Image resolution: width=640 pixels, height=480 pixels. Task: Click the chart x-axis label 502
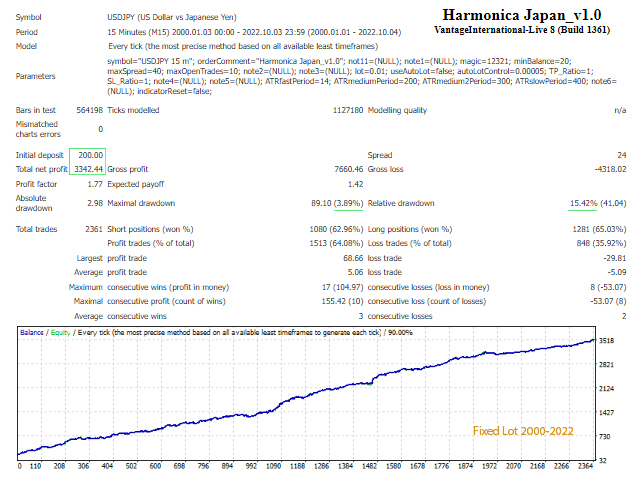(131, 466)
